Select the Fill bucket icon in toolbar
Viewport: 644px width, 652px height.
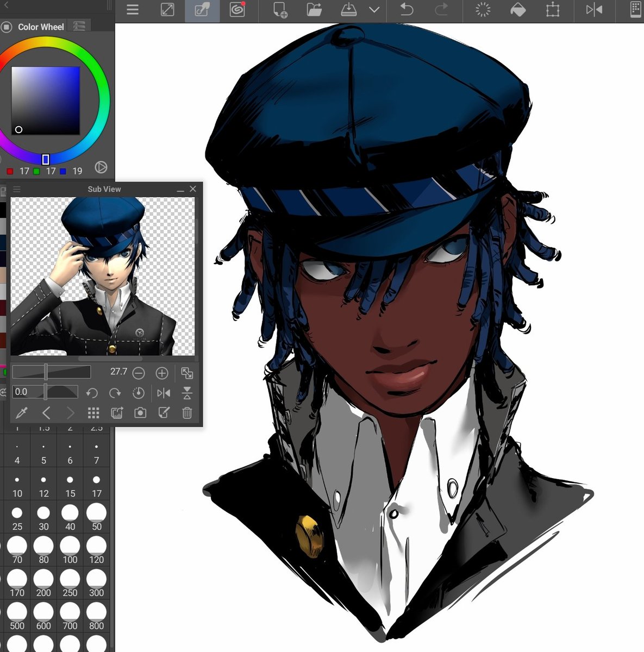point(518,10)
